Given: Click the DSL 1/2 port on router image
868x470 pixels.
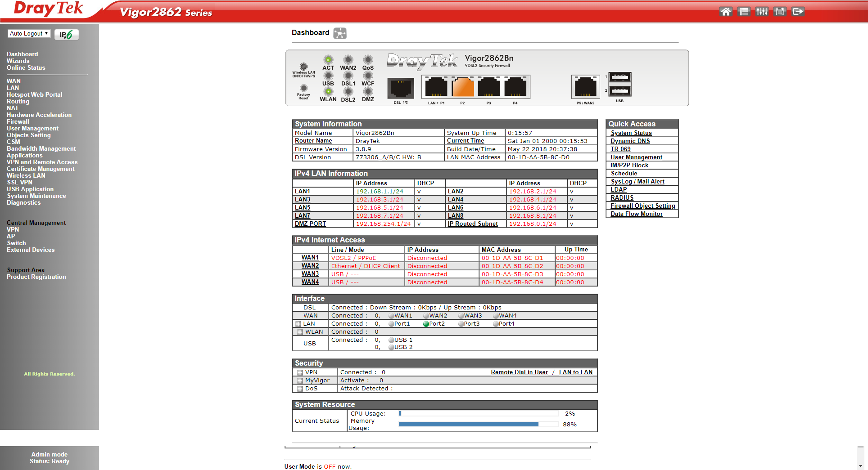Looking at the screenshot, I should (x=401, y=88).
